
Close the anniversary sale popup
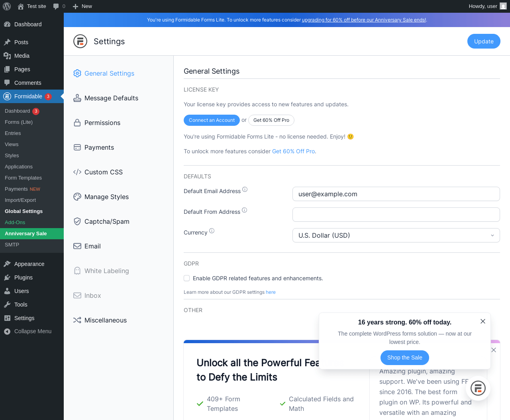click(x=483, y=321)
